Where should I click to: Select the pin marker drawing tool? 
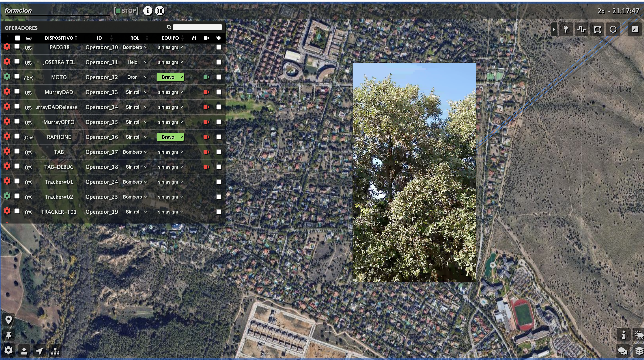coord(566,30)
